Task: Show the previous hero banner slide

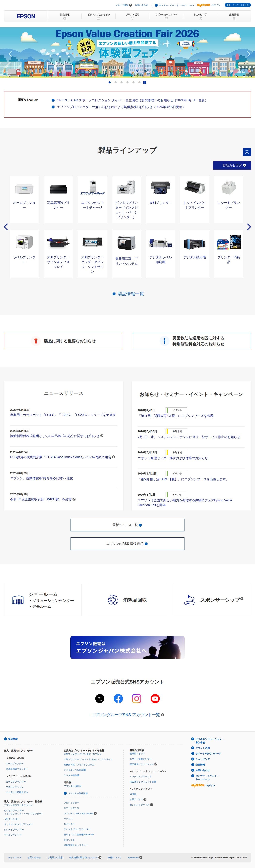Action: click(10, 54)
